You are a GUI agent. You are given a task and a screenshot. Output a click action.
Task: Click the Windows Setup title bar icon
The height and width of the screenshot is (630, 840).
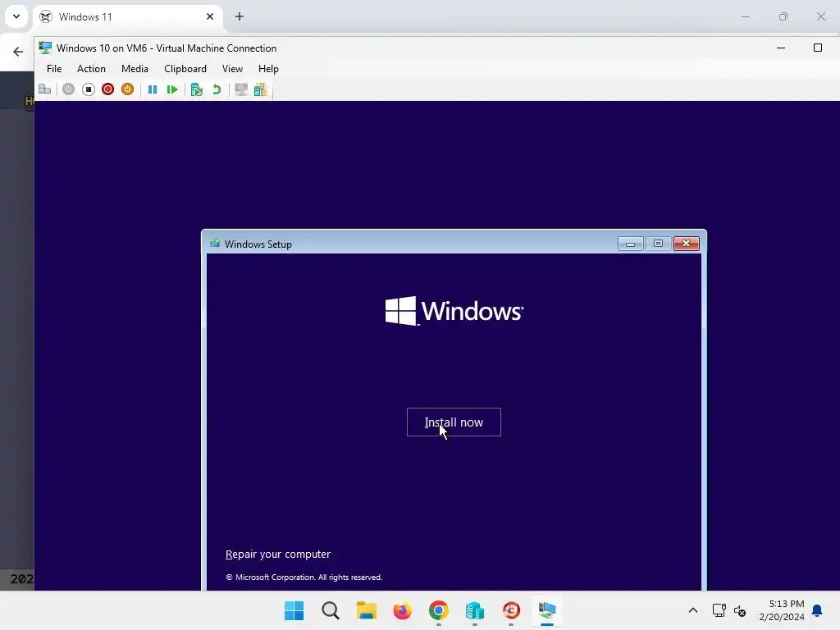215,243
